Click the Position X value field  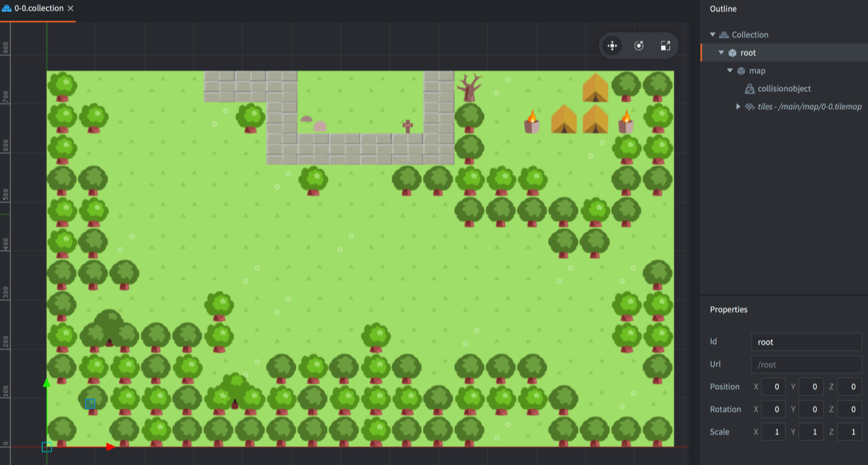[774, 387]
